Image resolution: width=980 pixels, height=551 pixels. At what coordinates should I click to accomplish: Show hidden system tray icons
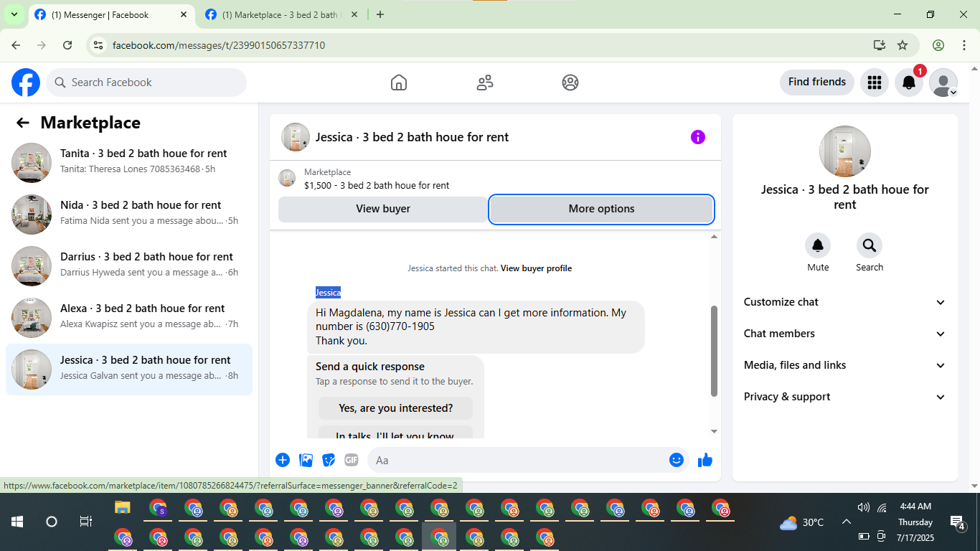847,522
